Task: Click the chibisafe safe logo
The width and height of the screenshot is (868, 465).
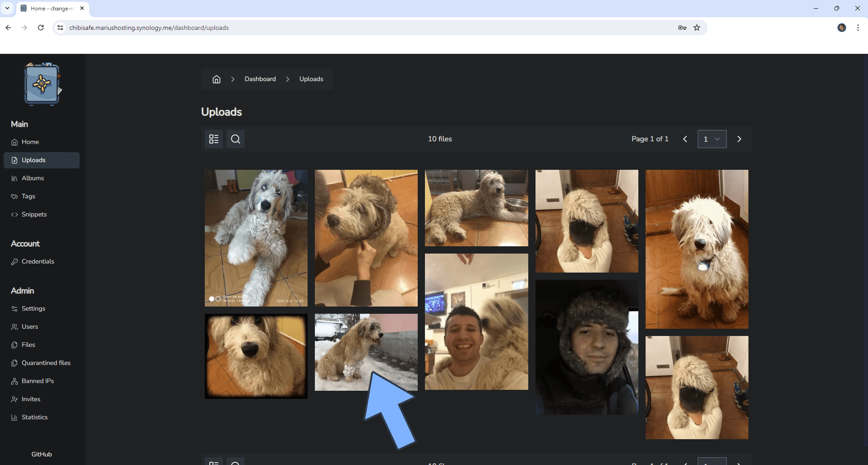Action: [42, 84]
